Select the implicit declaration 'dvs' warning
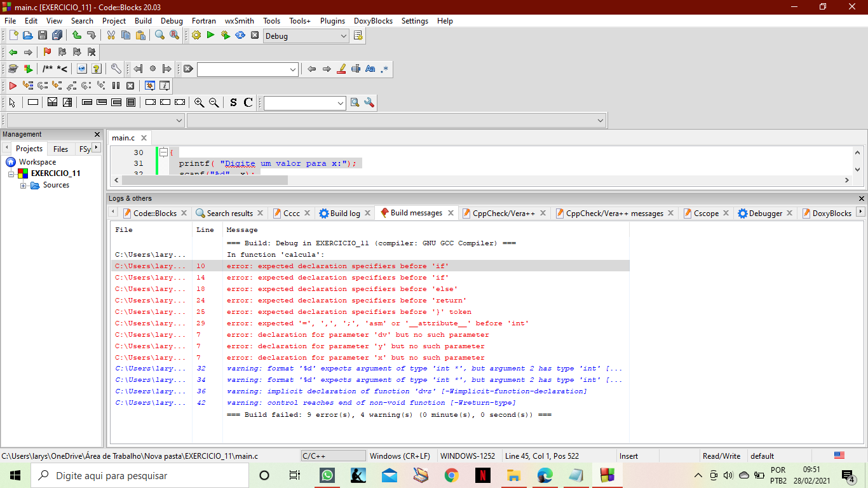Image resolution: width=868 pixels, height=488 pixels. coord(370,391)
